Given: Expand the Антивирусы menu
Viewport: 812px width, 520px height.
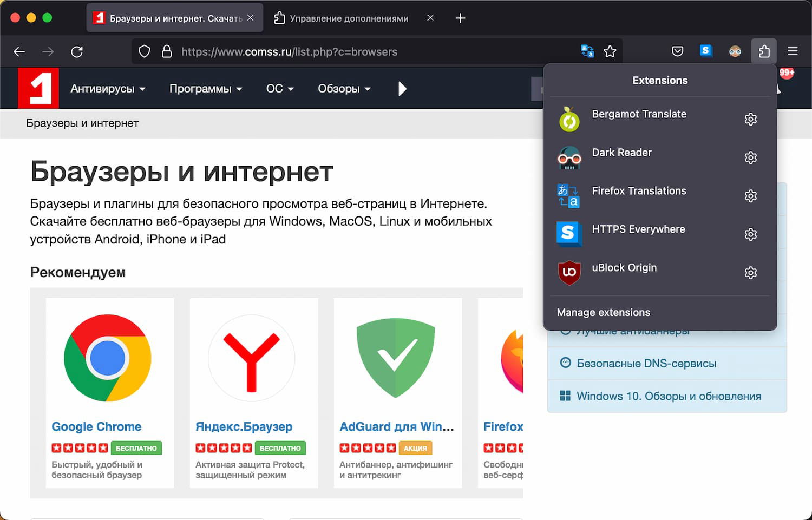Looking at the screenshot, I should (x=108, y=89).
